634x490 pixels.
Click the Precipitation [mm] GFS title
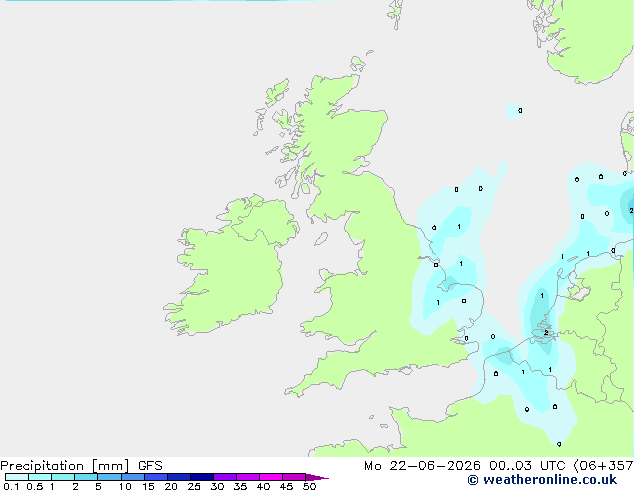click(81, 466)
